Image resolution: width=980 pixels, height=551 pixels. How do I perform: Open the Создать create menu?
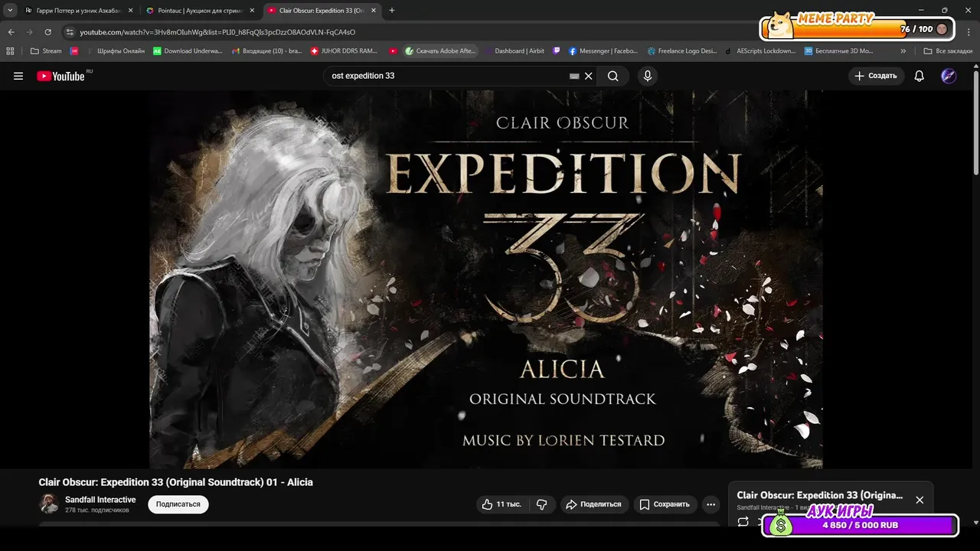[876, 76]
